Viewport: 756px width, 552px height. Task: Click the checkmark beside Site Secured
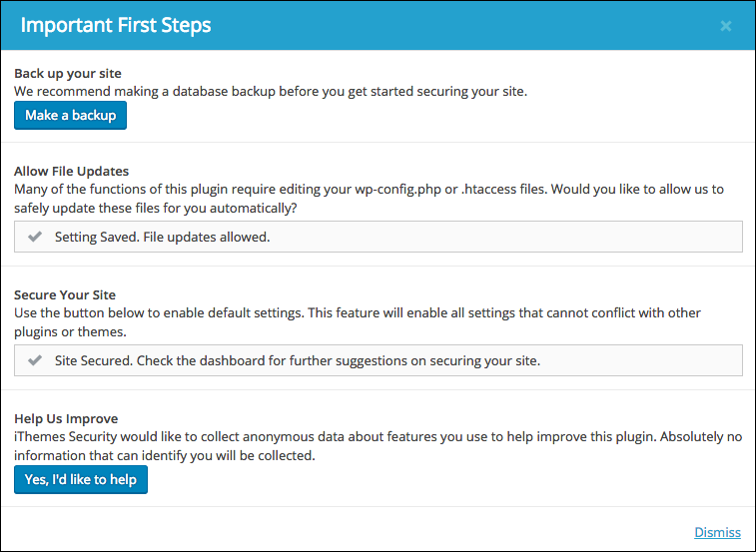(x=35, y=360)
